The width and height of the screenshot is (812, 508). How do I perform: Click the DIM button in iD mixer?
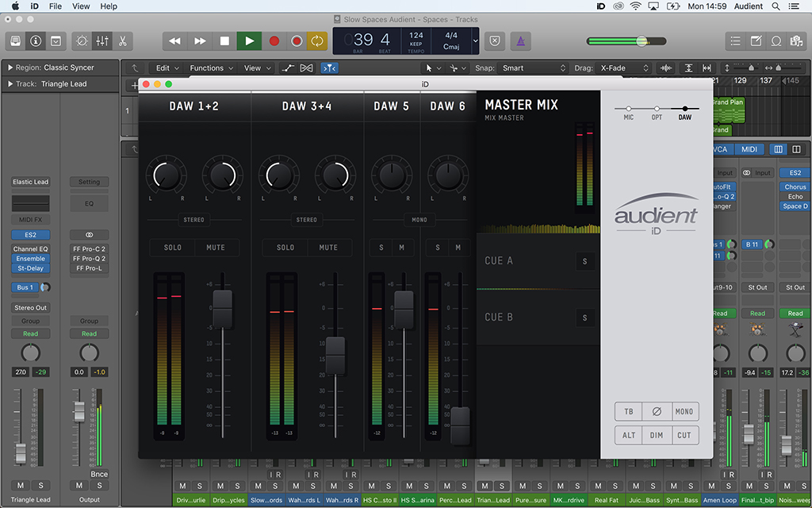click(656, 435)
